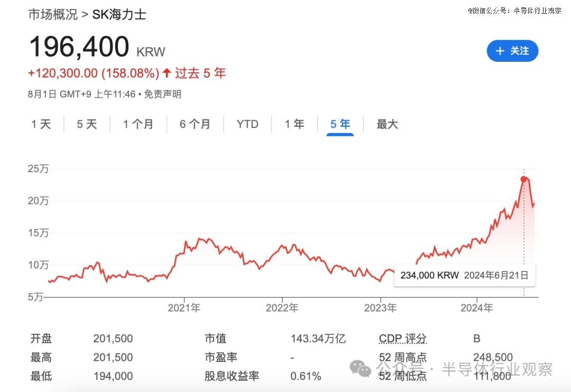Click the 234,000 KRW tooltip
This screenshot has height=392, width=571.
pyautogui.click(x=465, y=275)
